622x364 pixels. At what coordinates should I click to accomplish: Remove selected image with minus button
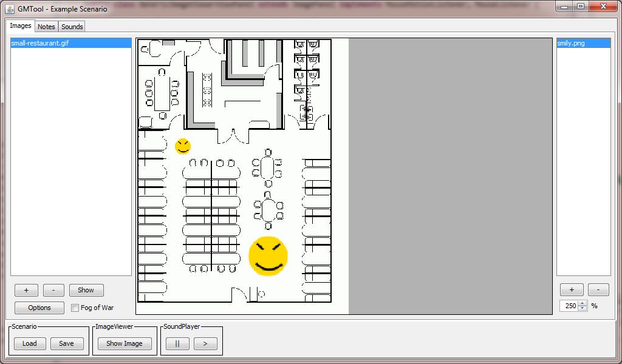point(53,290)
